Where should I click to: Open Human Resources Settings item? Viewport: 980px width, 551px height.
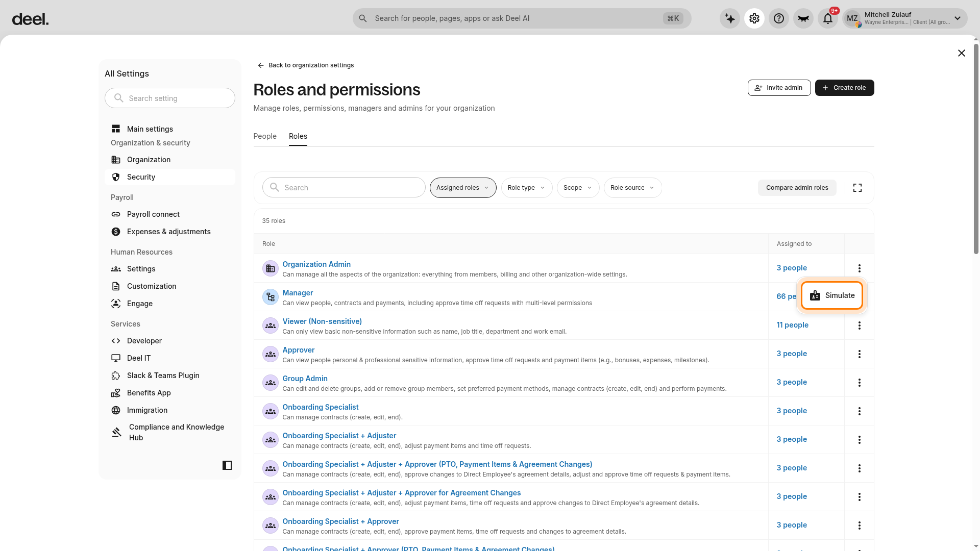170,269
